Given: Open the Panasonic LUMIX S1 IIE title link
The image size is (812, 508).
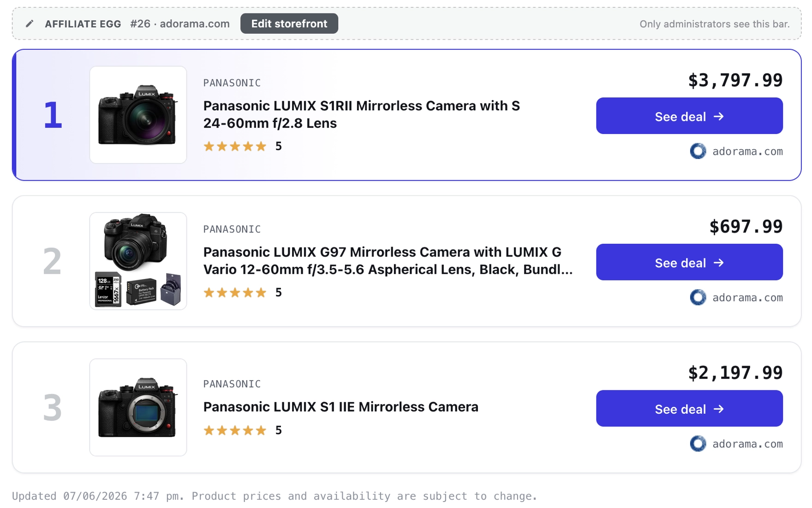Looking at the screenshot, I should point(341,407).
